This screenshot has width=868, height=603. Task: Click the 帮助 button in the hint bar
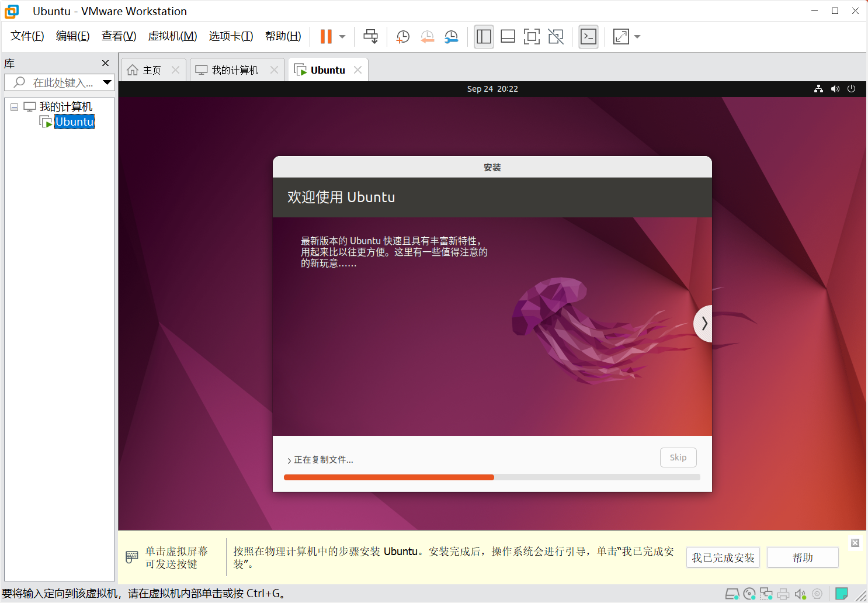[x=803, y=557]
